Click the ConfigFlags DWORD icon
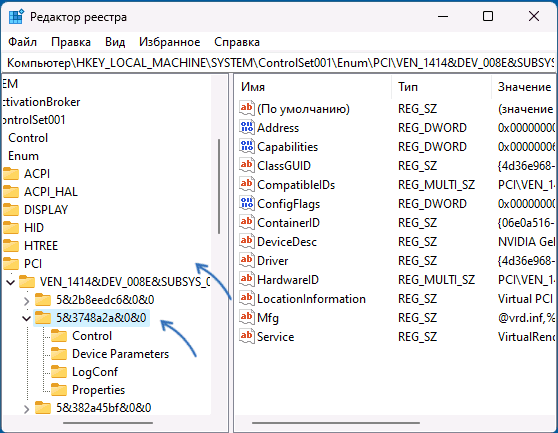The height and width of the screenshot is (433, 558). point(247,204)
